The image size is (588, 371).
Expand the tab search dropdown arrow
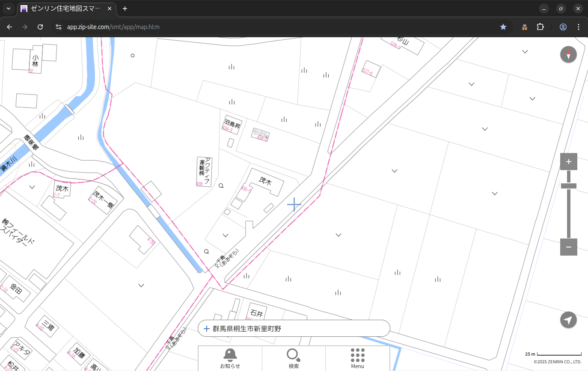[x=9, y=9]
